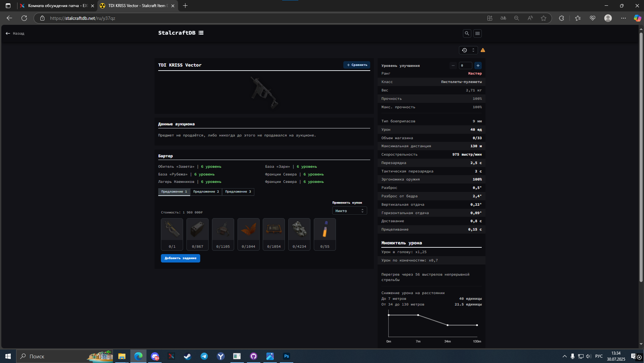Screen dimensions: 644x363
Task: Click the zoom out magnifier icon
Action: [517, 18]
